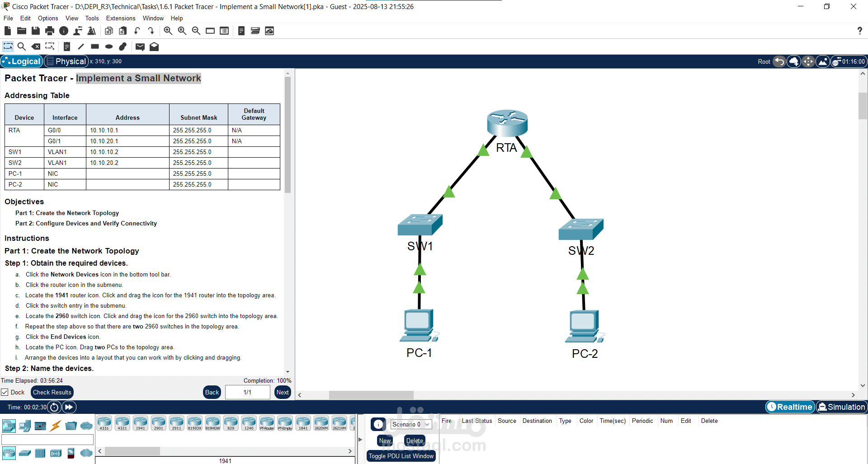Fast forward time button
This screenshot has width=868, height=464.
coord(69,407)
